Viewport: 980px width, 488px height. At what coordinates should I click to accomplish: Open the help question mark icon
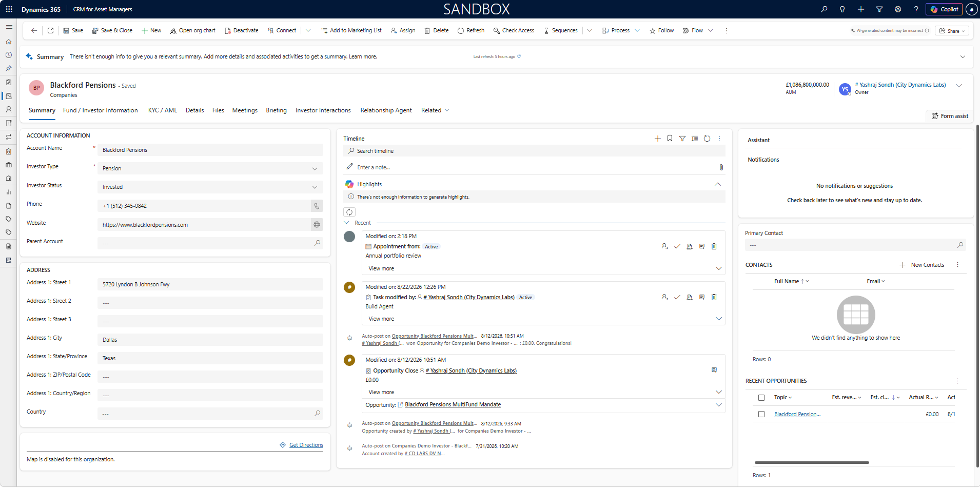(916, 9)
